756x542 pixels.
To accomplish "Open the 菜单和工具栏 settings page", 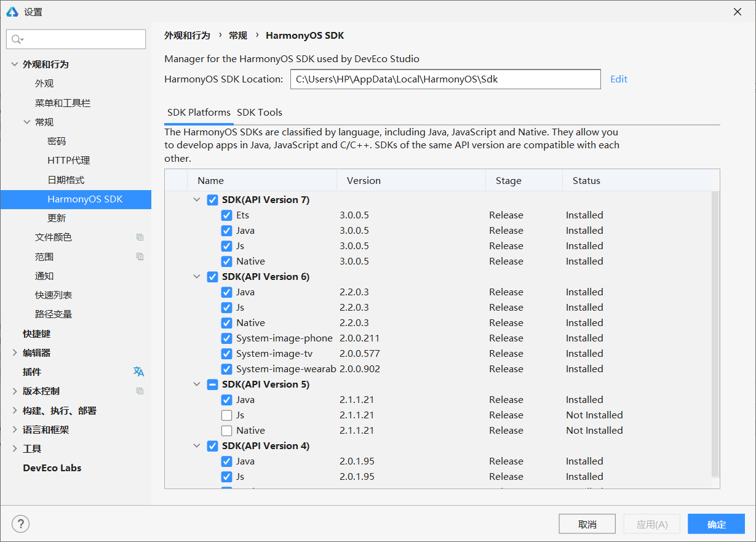I will (63, 103).
